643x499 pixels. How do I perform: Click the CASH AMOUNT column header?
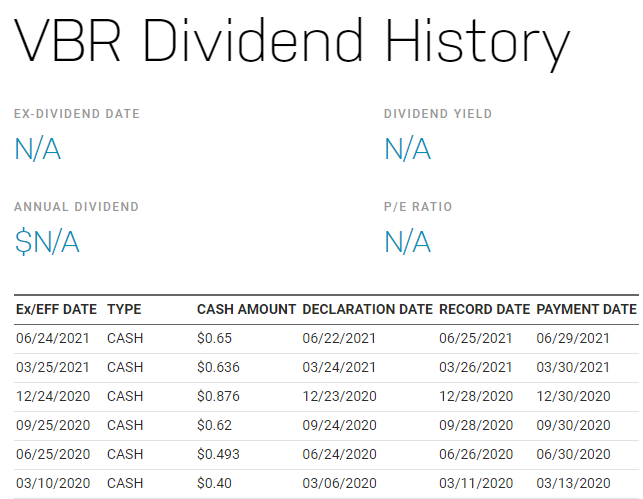coord(246,309)
